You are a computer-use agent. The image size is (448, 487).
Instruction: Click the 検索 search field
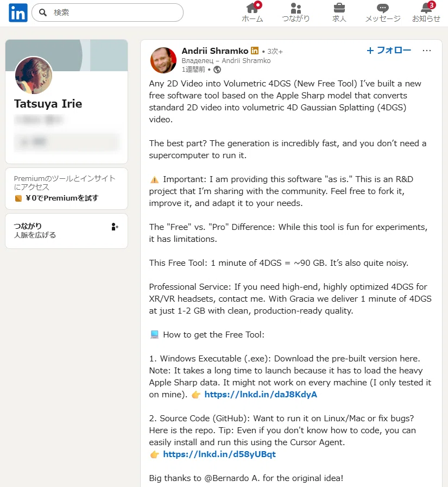click(108, 13)
